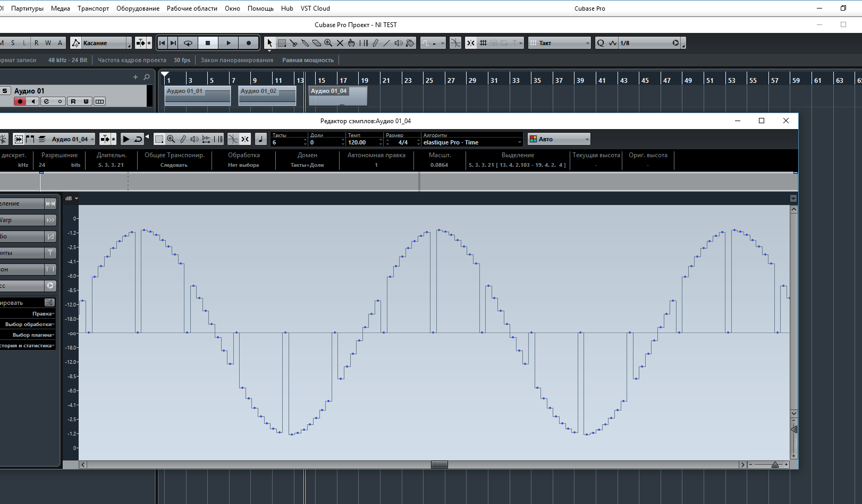Toggle Snap on/off in main toolbar

(471, 43)
